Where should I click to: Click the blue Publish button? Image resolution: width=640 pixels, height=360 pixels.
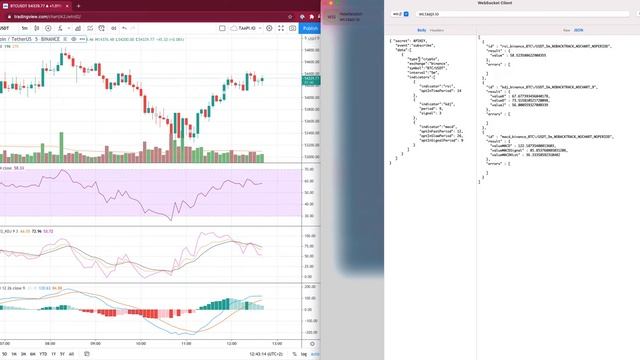coord(310,28)
